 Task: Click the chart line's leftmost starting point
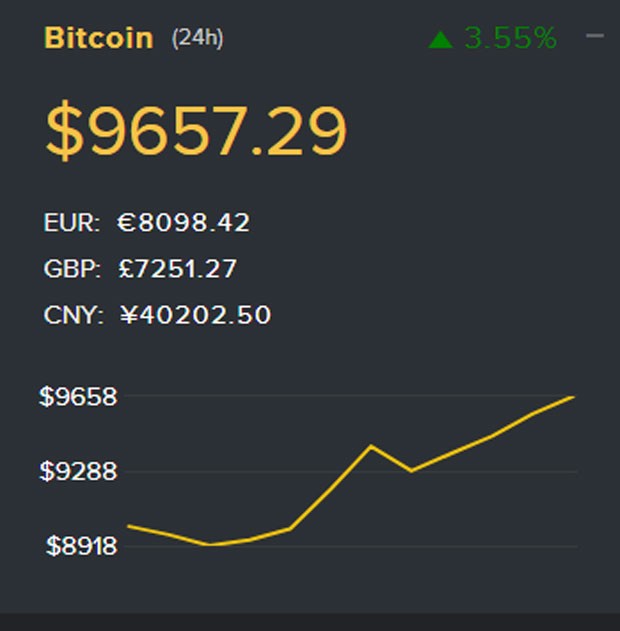[x=129, y=525]
